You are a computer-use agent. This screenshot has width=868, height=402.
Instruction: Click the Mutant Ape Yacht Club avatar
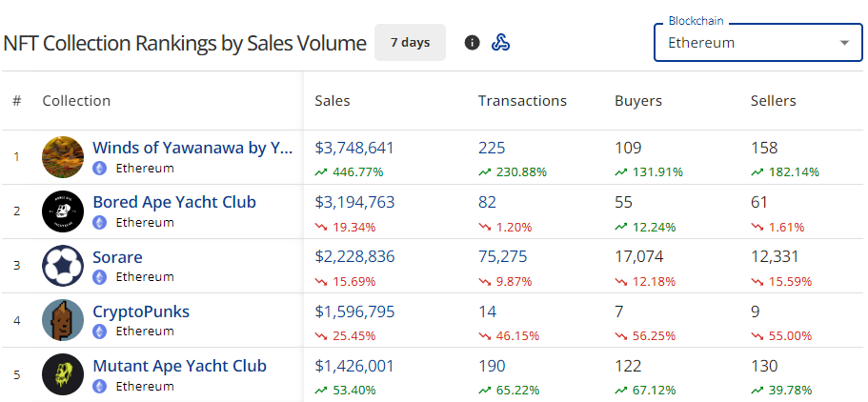point(63,374)
